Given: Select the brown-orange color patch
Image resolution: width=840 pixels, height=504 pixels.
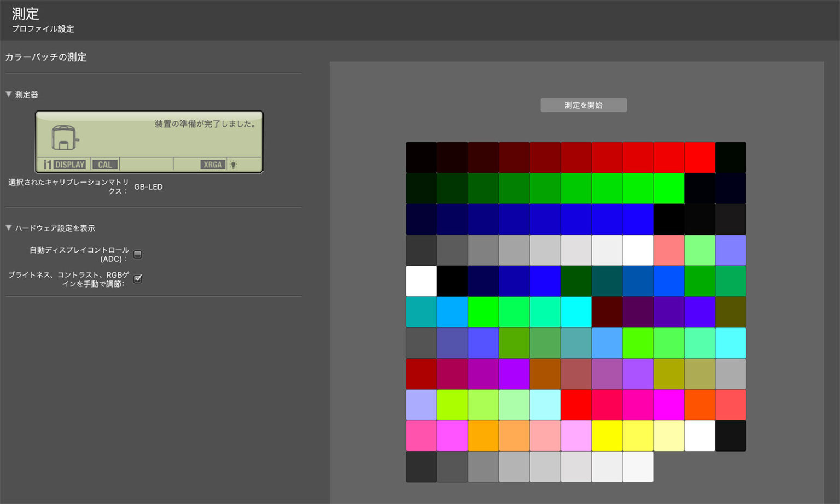Looking at the screenshot, I should coord(545,374).
